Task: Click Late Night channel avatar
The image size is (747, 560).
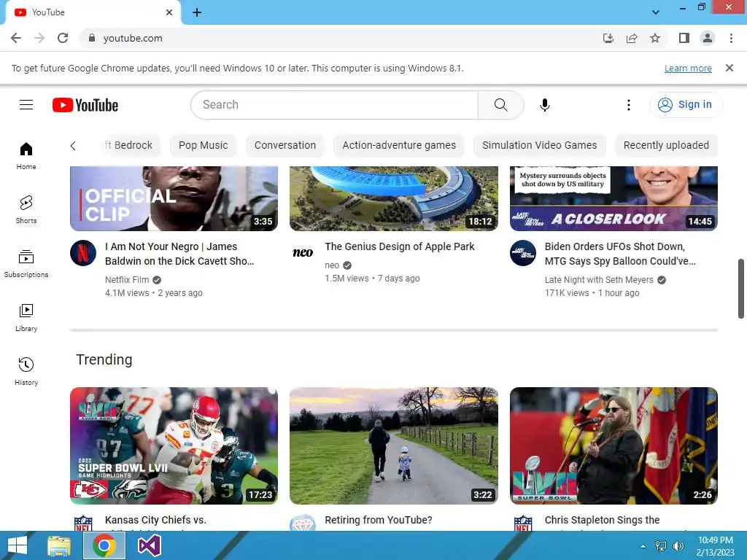Action: tap(522, 253)
